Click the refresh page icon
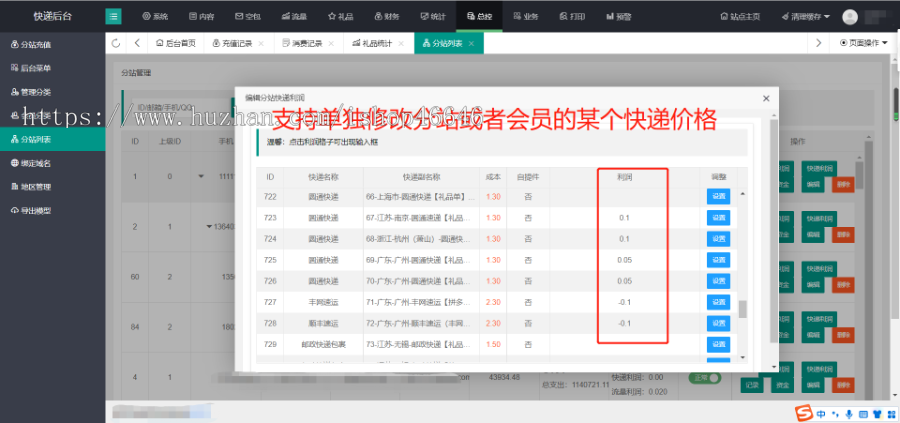The width and height of the screenshot is (900, 423). (x=116, y=43)
